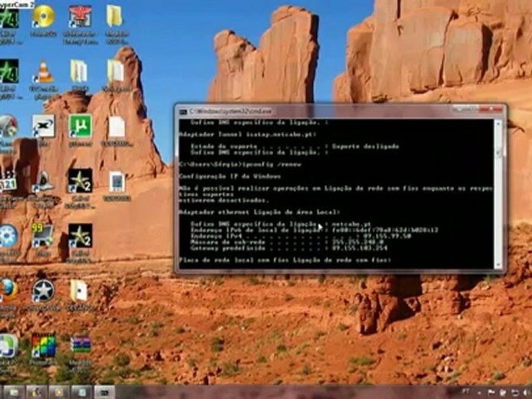Open the rainbow colored grid shortcut
This screenshot has width=532, height=399.
click(x=43, y=345)
